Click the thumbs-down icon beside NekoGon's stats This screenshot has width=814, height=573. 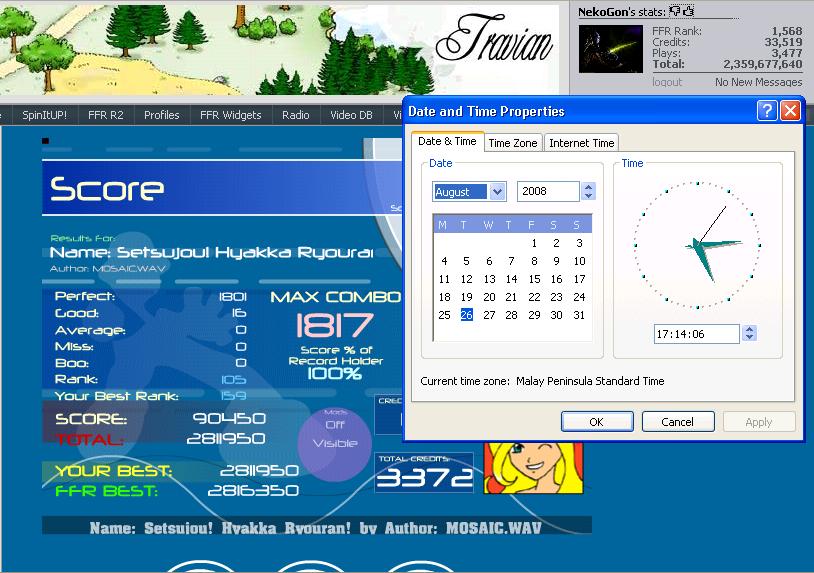tap(674, 10)
